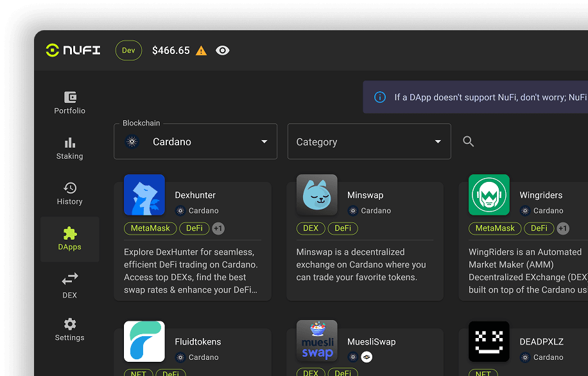Select the Wingriders green logo
This screenshot has width=588, height=376.
click(x=489, y=195)
